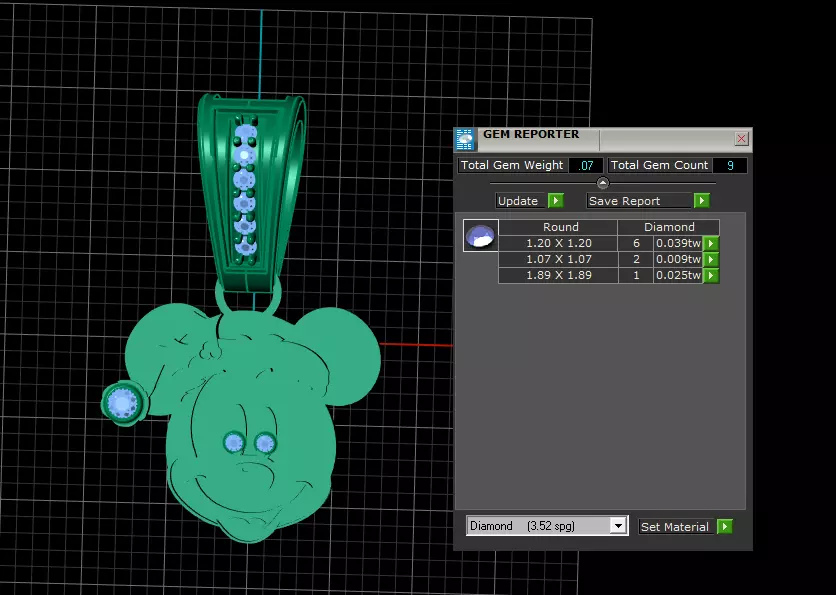Click the Gem Reporter panel icon
The height and width of the screenshot is (595, 836).
pyautogui.click(x=465, y=140)
